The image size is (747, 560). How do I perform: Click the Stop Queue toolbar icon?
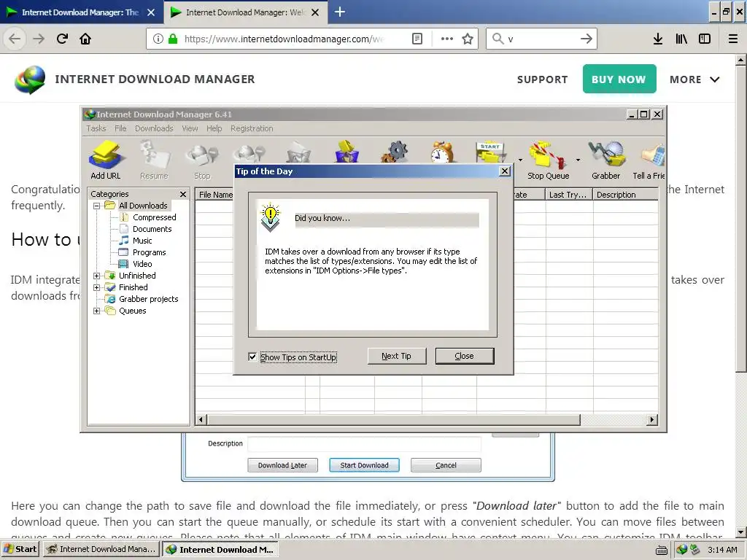[548, 160]
